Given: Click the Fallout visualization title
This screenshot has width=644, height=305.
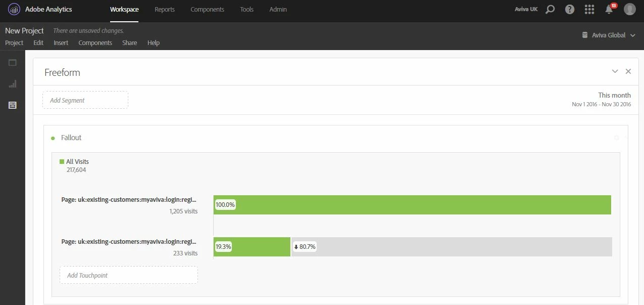Looking at the screenshot, I should 71,138.
